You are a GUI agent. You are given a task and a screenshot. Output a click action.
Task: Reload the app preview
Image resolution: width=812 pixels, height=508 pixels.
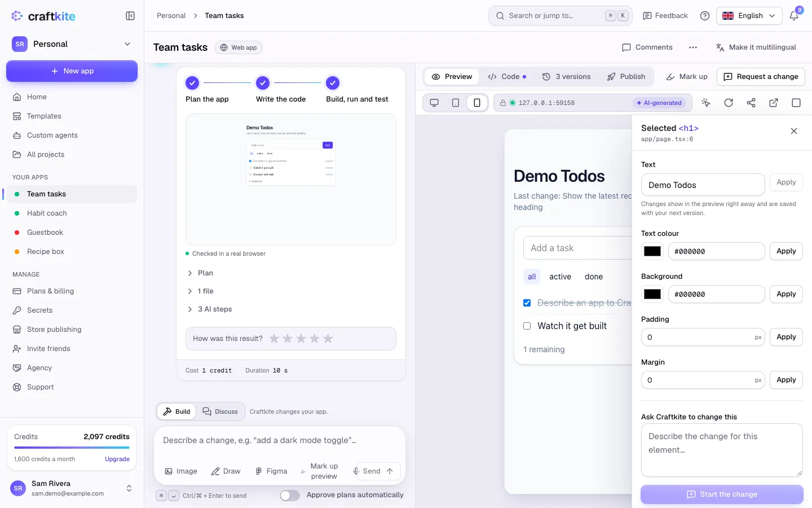729,103
